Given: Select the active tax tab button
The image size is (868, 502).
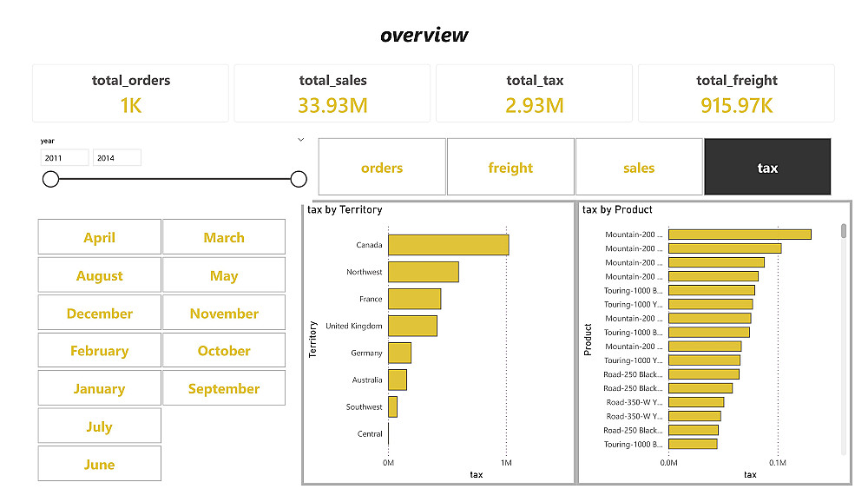Looking at the screenshot, I should pyautogui.click(x=767, y=167).
